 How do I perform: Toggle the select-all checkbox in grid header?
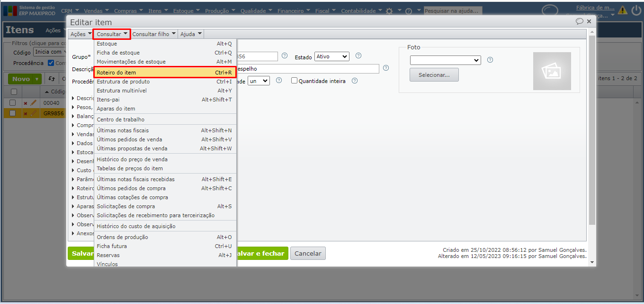tap(14, 92)
